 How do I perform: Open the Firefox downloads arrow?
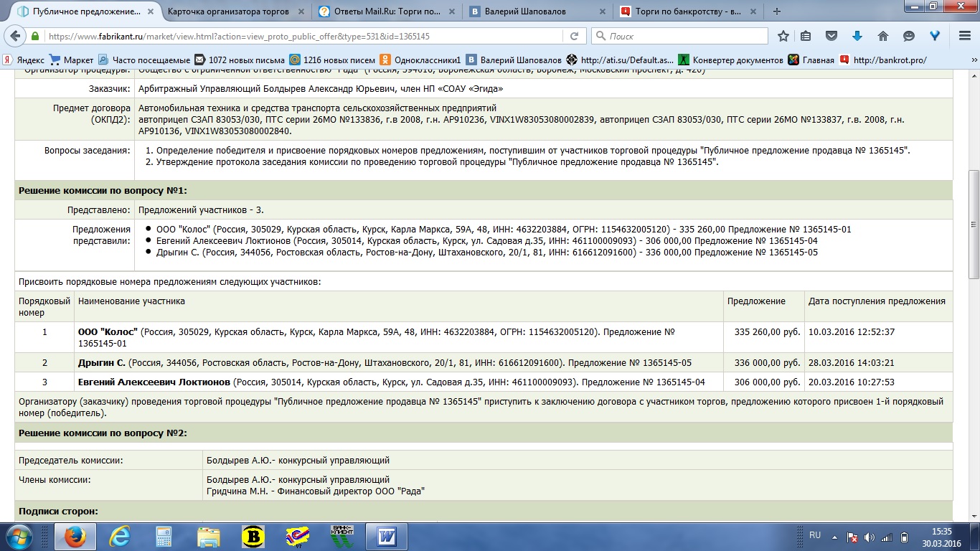pyautogui.click(x=857, y=36)
